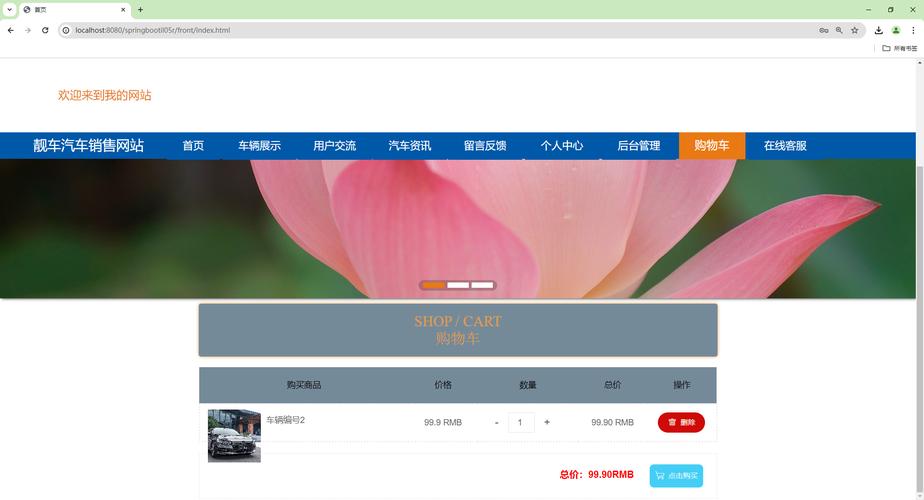Go forward in browser history
The width and height of the screenshot is (924, 500).
[x=28, y=30]
